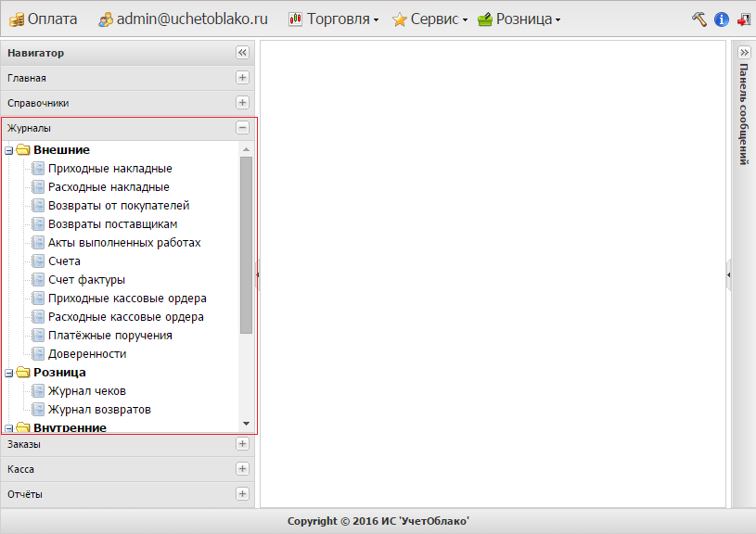Click the chart icon beside Торговля
The height and width of the screenshot is (534, 756).
295,19
